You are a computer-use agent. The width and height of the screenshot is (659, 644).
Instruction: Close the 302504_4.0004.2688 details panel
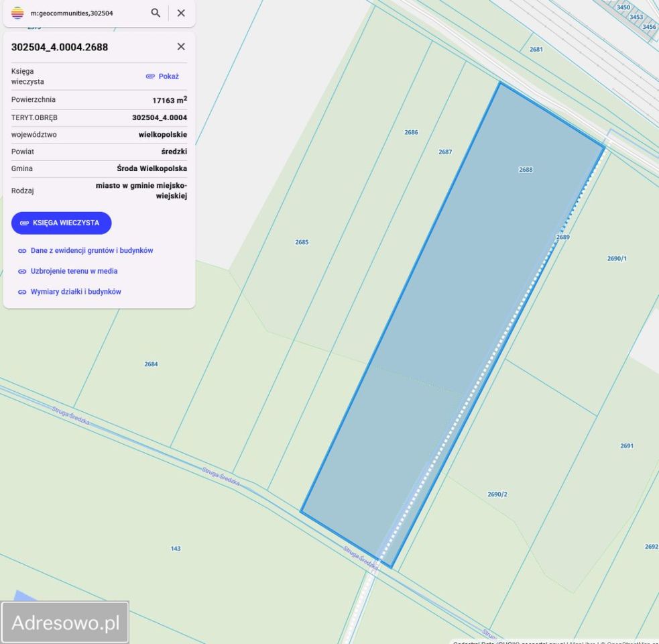[180, 46]
